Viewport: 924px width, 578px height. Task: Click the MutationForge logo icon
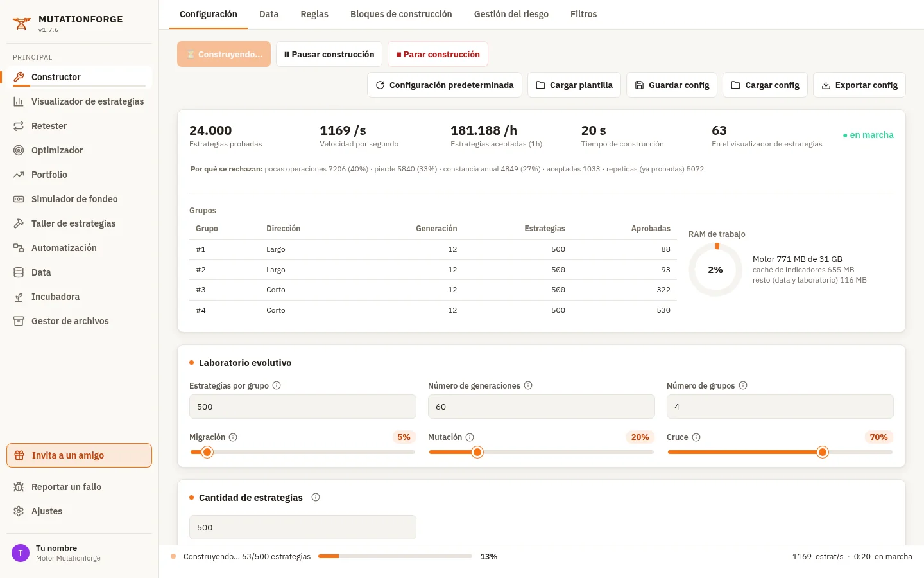tap(22, 24)
